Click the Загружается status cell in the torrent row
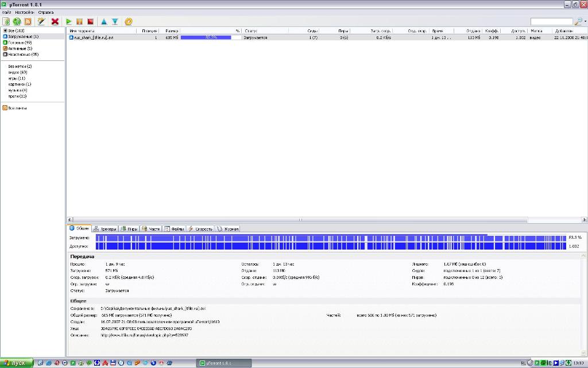588x368 pixels. (x=256, y=37)
